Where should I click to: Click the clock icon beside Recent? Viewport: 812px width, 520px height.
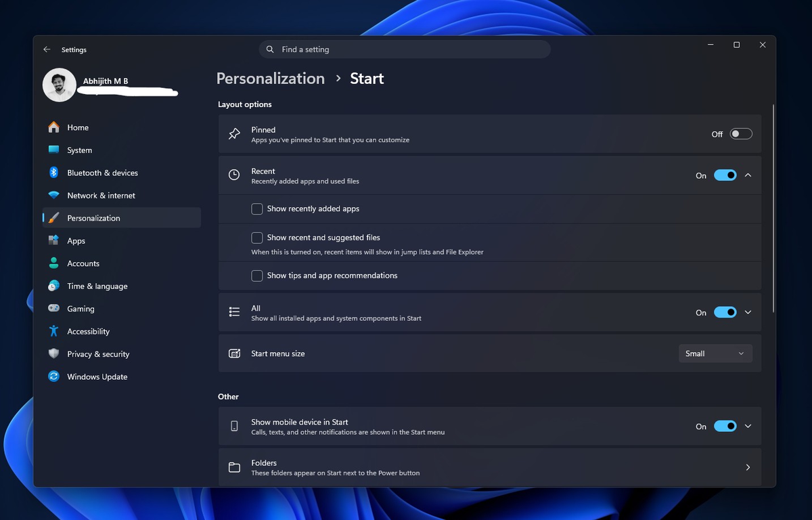coord(234,175)
